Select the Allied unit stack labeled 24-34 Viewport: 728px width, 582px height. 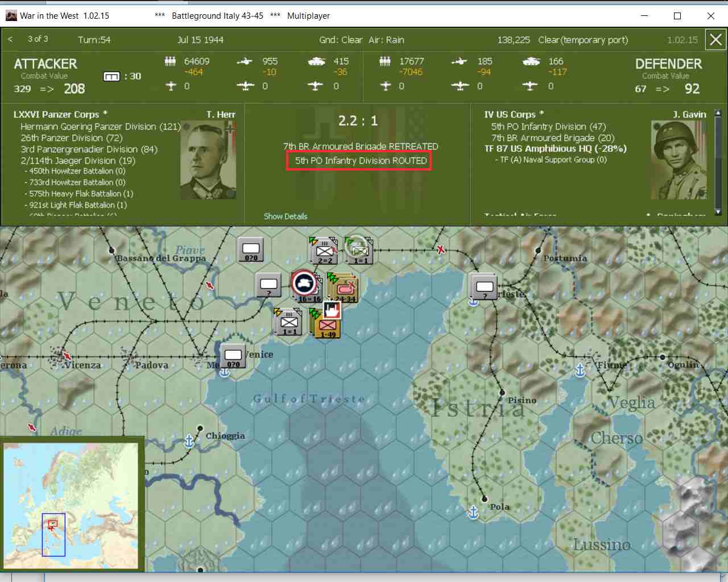[343, 288]
